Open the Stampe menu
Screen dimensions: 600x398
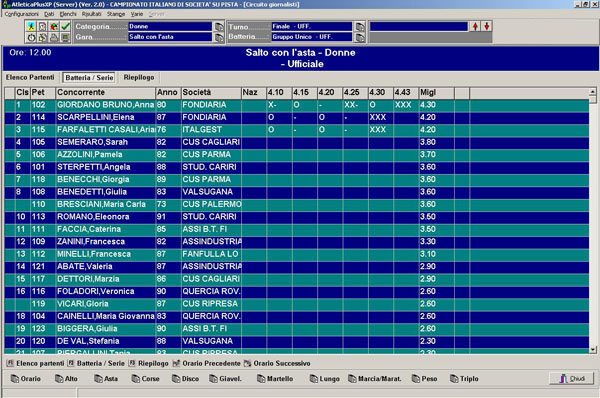point(116,14)
